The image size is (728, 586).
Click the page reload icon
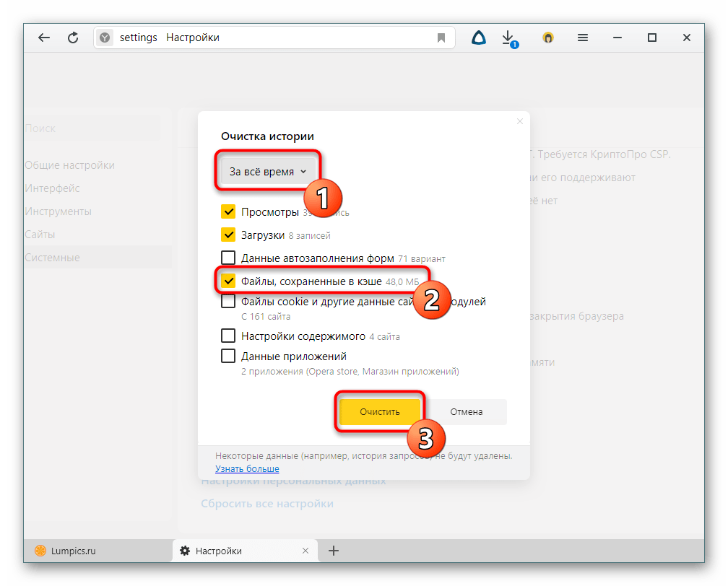pyautogui.click(x=73, y=38)
